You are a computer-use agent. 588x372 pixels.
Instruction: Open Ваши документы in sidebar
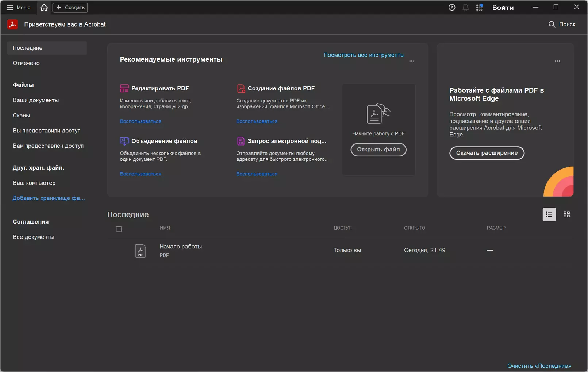[36, 100]
